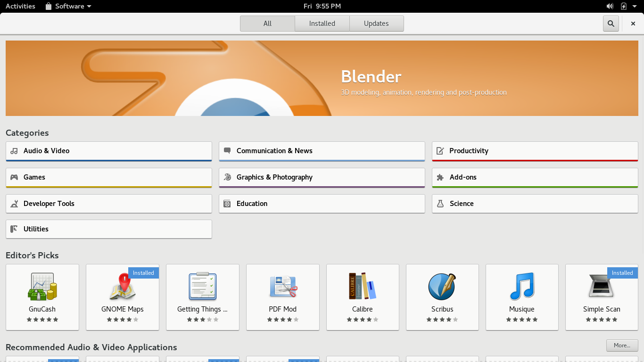Open the Calibre books icon
The height and width of the screenshot is (362, 644).
[x=363, y=286]
